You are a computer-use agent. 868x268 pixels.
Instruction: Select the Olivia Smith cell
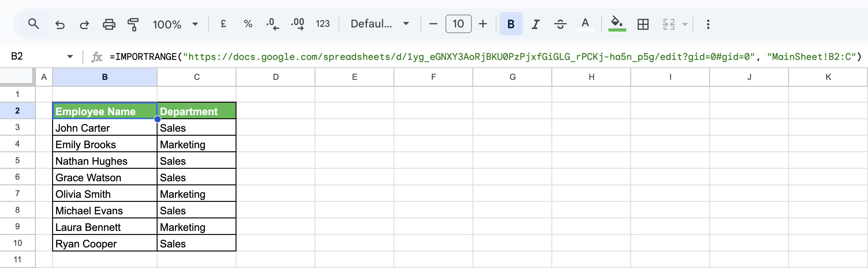coord(105,193)
